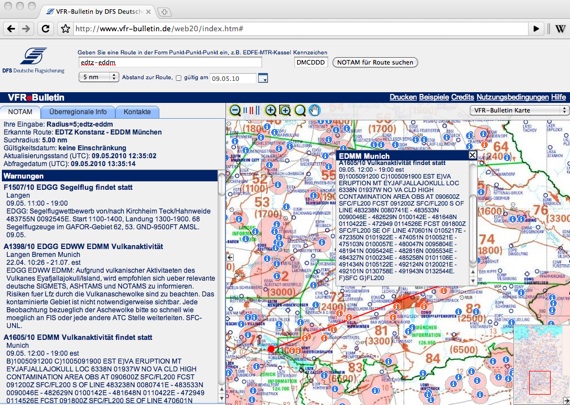Screen dimensions: 570x405
Task: Click the 'EDMM Munich' popup title
Action: tap(364, 156)
